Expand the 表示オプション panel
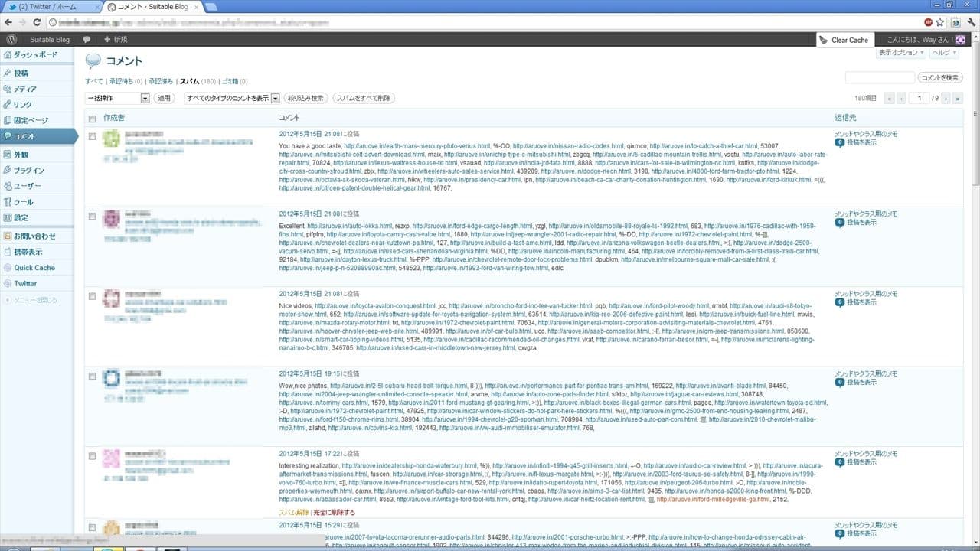 pos(900,53)
